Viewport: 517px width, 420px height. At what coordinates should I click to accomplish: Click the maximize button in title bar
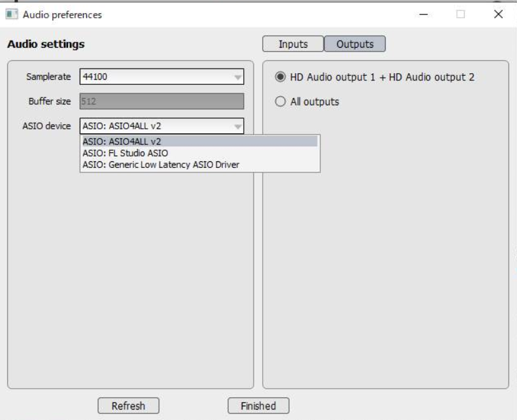(x=461, y=14)
